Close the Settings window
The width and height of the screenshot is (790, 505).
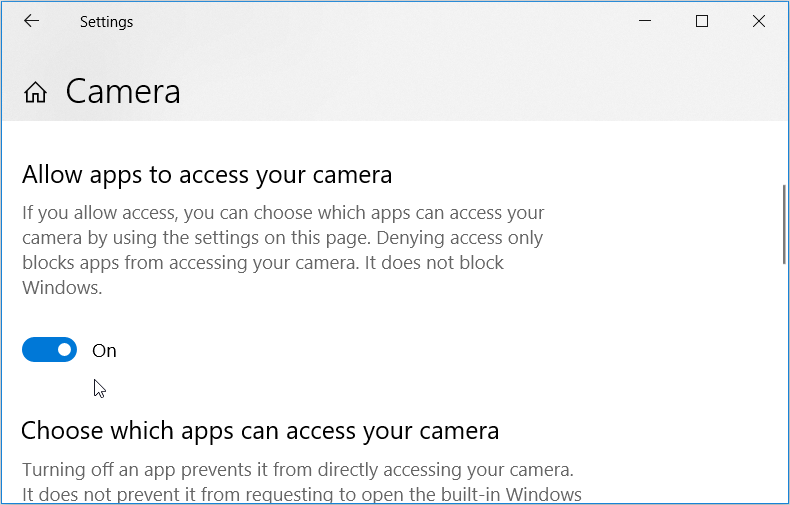click(757, 21)
